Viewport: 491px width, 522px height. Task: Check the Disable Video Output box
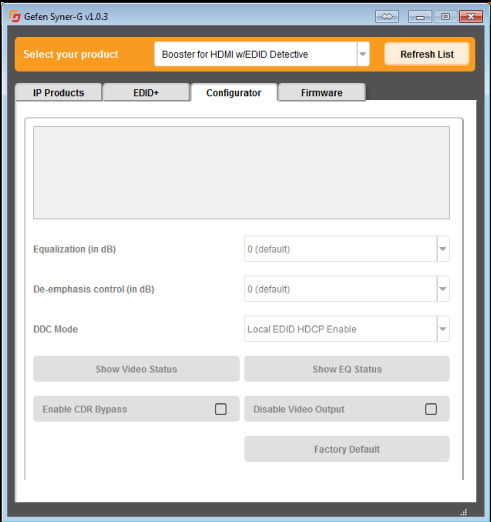[431, 409]
